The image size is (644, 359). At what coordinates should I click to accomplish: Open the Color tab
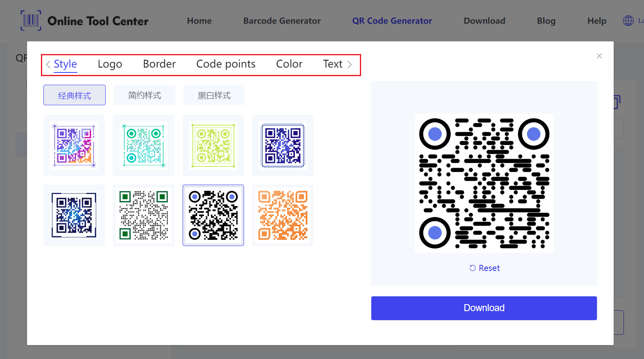[x=289, y=64]
